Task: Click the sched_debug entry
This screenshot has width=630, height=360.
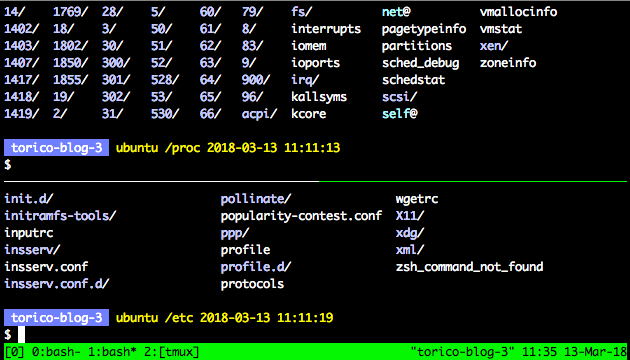Action: 420,63
